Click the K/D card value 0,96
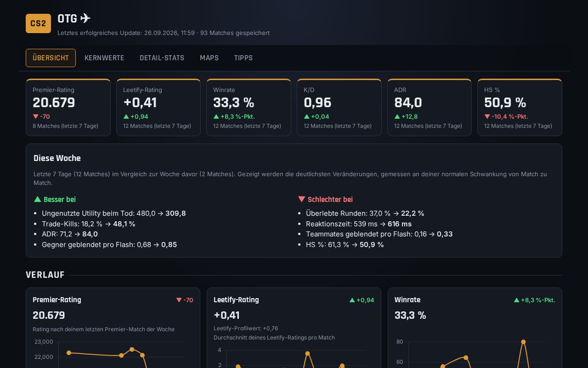The height and width of the screenshot is (368, 588). pos(317,103)
